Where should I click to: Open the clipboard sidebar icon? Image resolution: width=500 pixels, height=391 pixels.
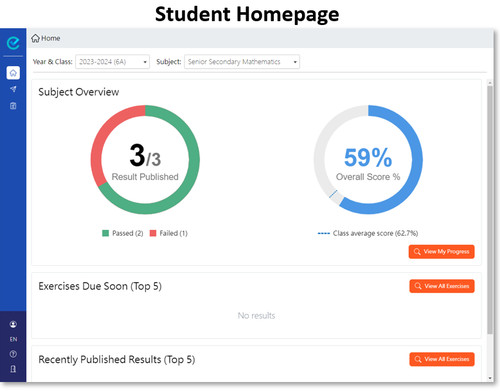pos(13,106)
